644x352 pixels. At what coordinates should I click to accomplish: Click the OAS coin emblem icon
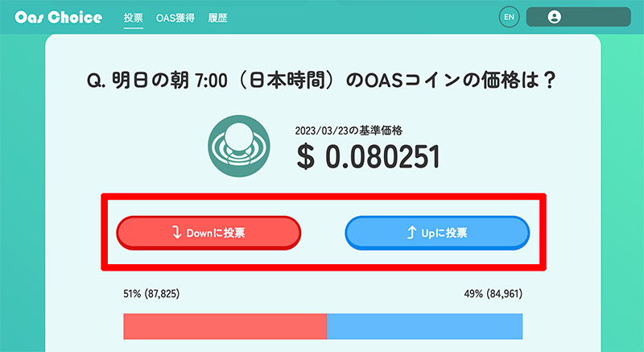coord(238,146)
